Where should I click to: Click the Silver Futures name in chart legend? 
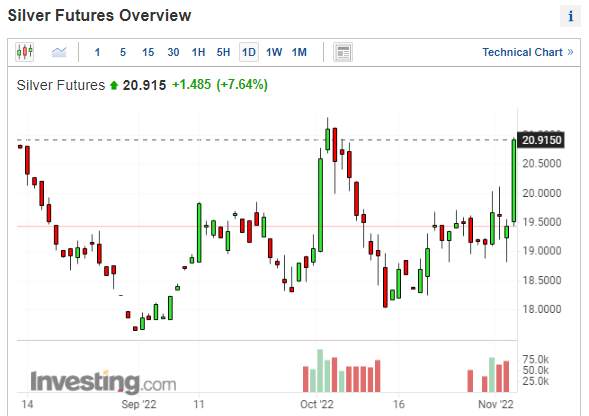point(60,85)
